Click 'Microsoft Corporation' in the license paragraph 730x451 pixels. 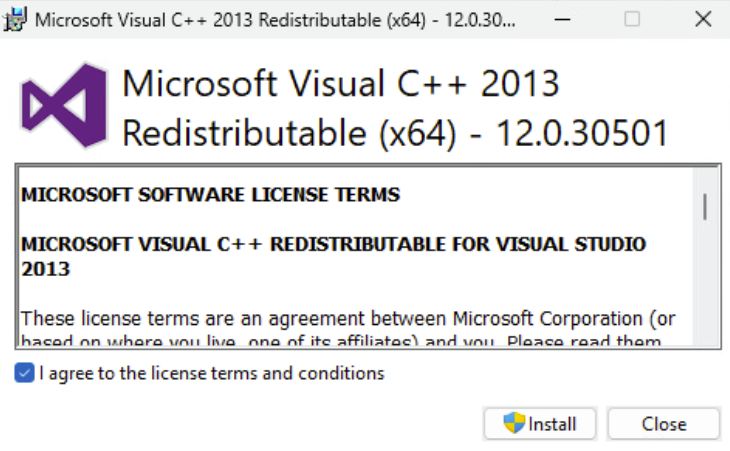coord(558,319)
